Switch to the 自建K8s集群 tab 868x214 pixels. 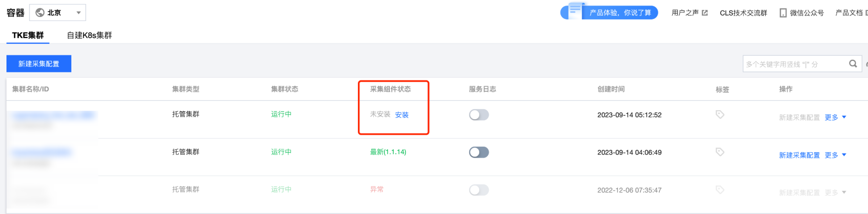click(x=89, y=35)
